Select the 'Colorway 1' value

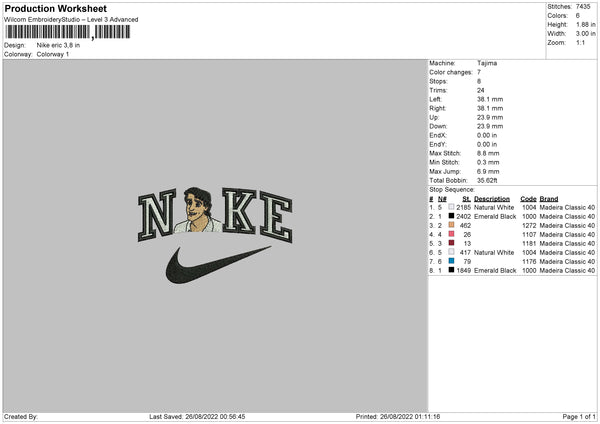[53, 54]
